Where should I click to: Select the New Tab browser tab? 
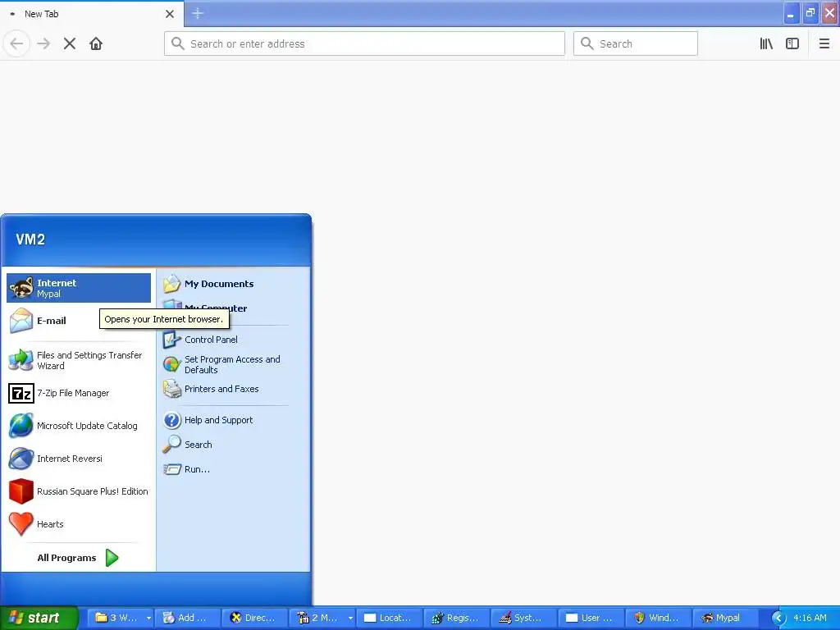point(92,14)
